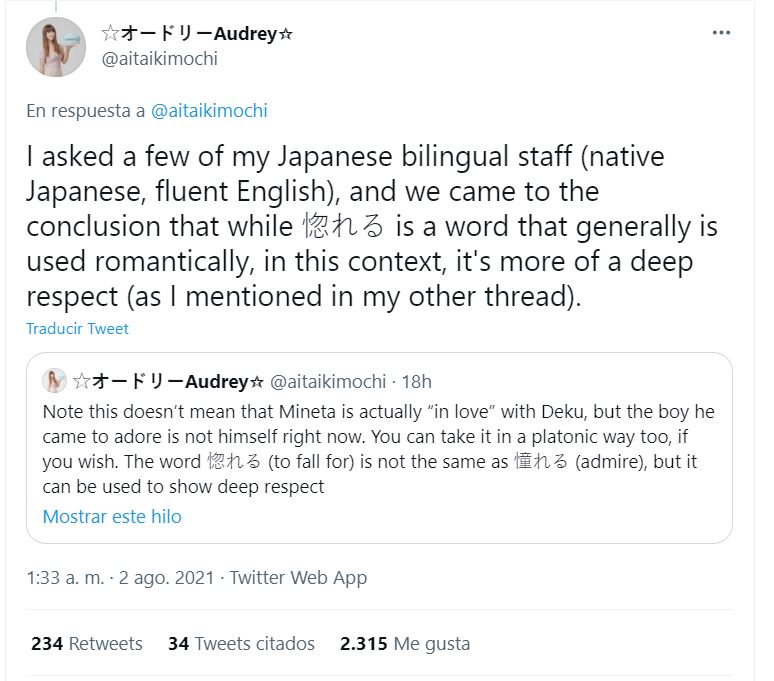
Task: Click the quoted tweet author name Audrey
Action: (x=169, y=381)
